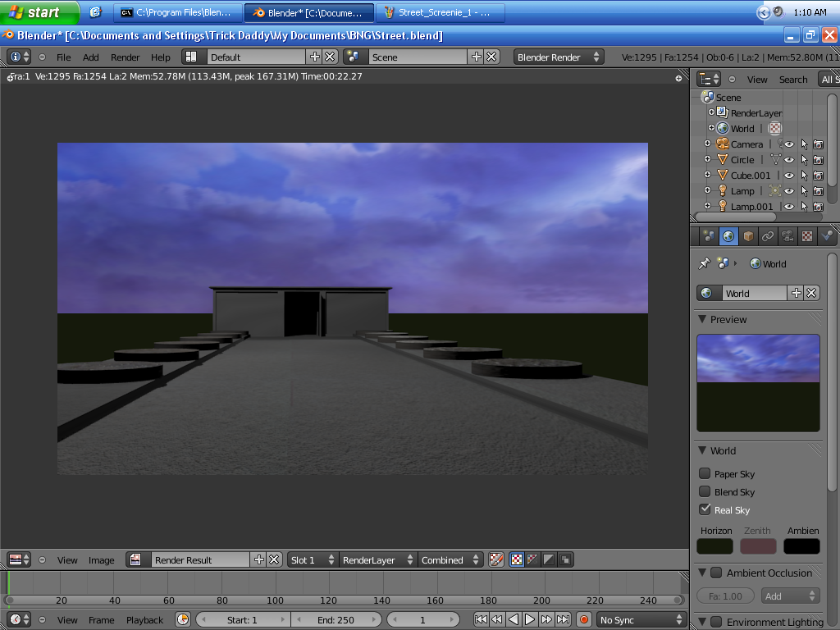Open the Ambient Occlusion blend mode dropdown (Add)
840x630 pixels.
(x=790, y=596)
